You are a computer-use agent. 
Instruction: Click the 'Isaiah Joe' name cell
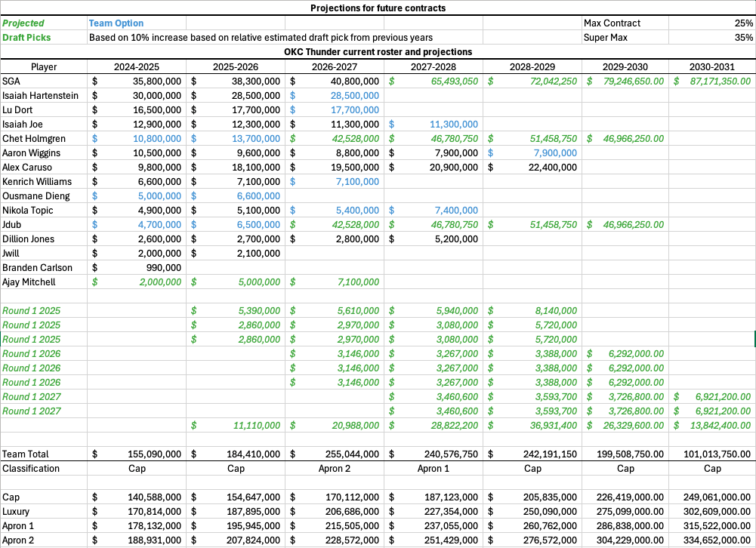tap(44, 125)
